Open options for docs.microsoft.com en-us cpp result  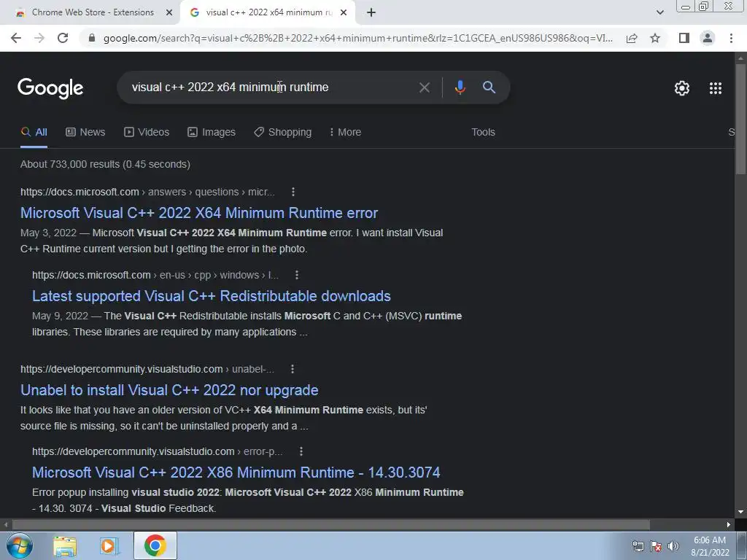(x=297, y=275)
